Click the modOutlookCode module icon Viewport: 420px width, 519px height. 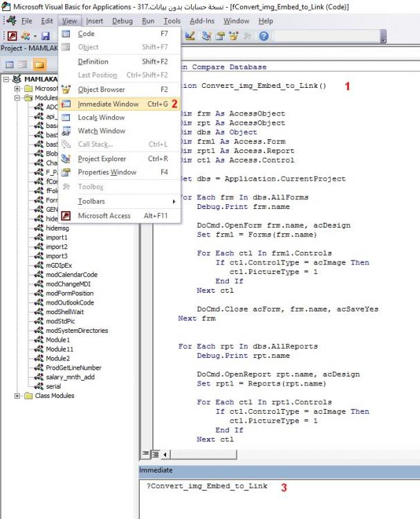39,302
